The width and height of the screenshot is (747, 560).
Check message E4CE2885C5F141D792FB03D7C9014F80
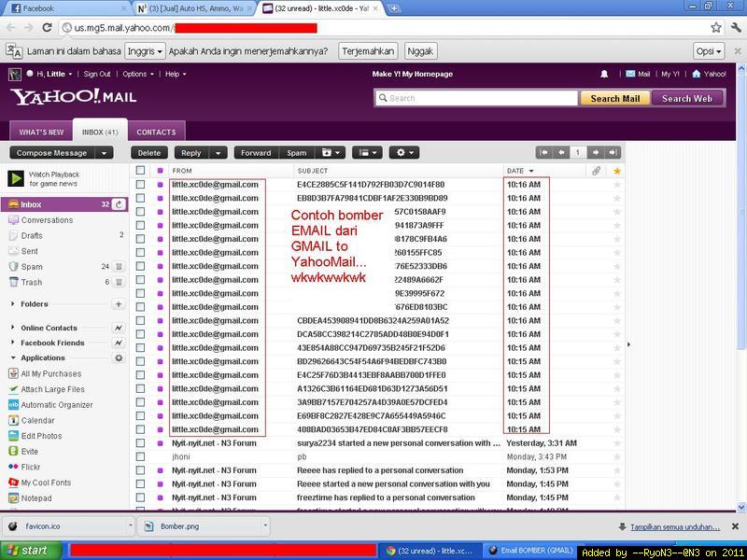tap(140, 184)
